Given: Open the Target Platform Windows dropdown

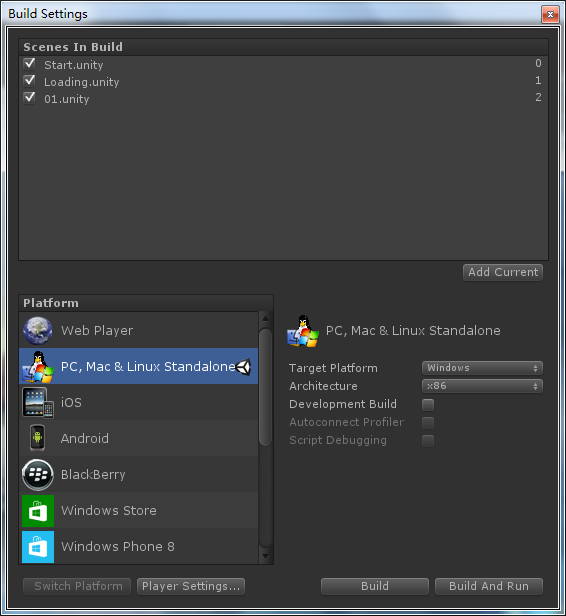Looking at the screenshot, I should [x=482, y=368].
